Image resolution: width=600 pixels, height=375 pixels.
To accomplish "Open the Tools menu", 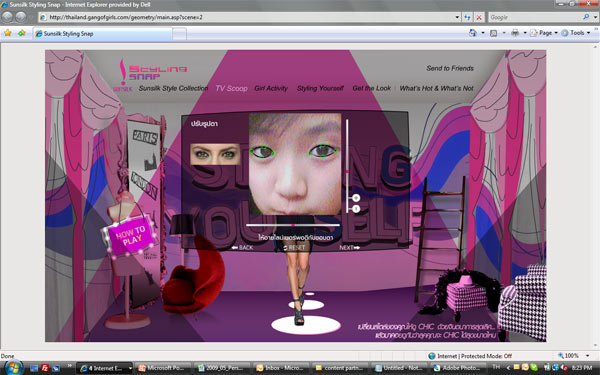I will [576, 33].
